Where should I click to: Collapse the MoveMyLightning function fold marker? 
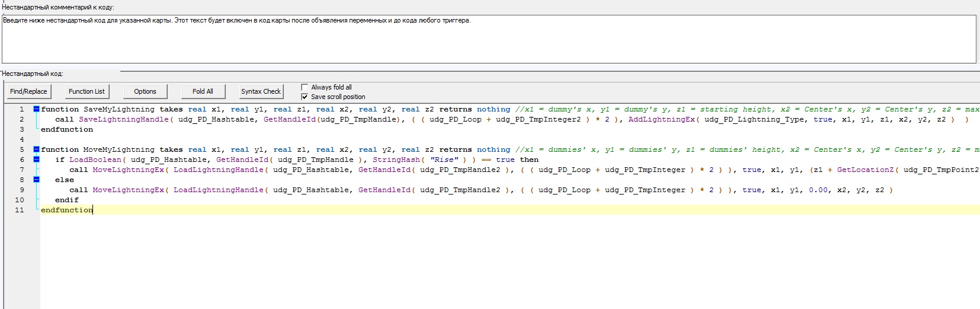click(x=36, y=149)
